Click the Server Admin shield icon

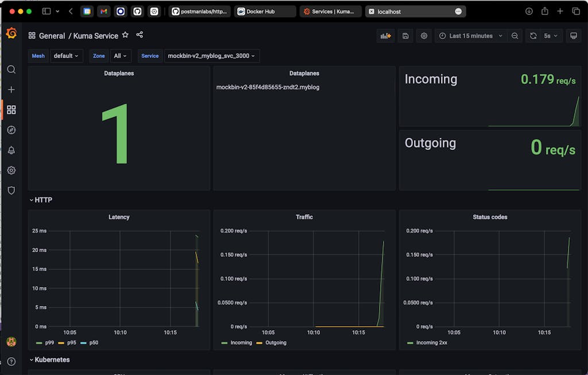click(11, 190)
